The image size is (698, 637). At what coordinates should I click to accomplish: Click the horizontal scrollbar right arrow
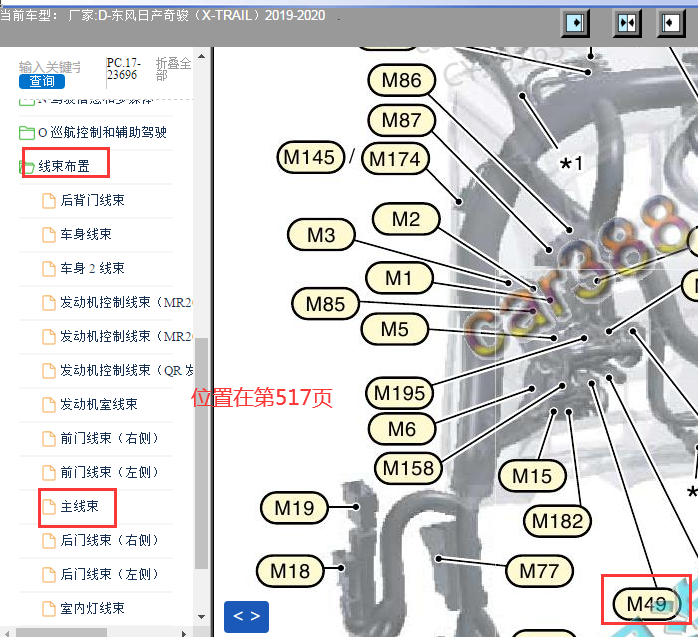[x=184, y=633]
